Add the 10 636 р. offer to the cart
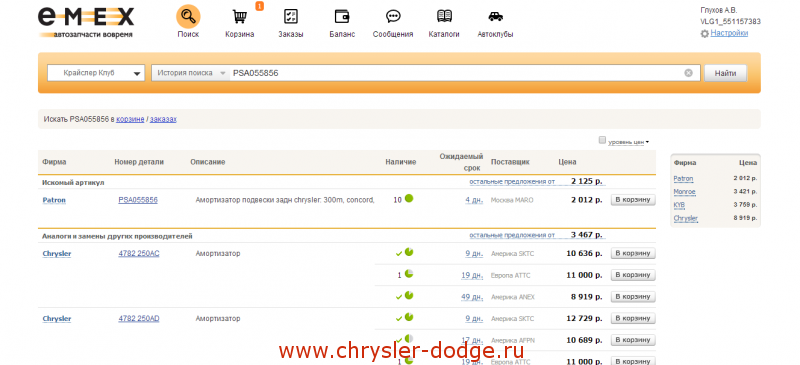Screen dimensions: 800x365 (x=633, y=253)
